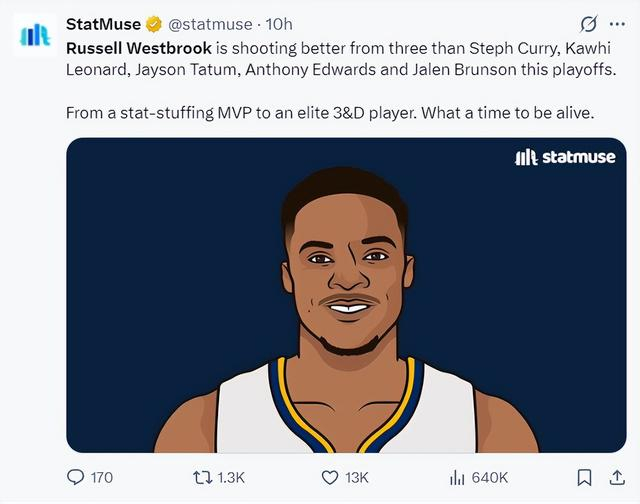Click the 640K views count
640x504 pixels.
pyautogui.click(x=490, y=478)
